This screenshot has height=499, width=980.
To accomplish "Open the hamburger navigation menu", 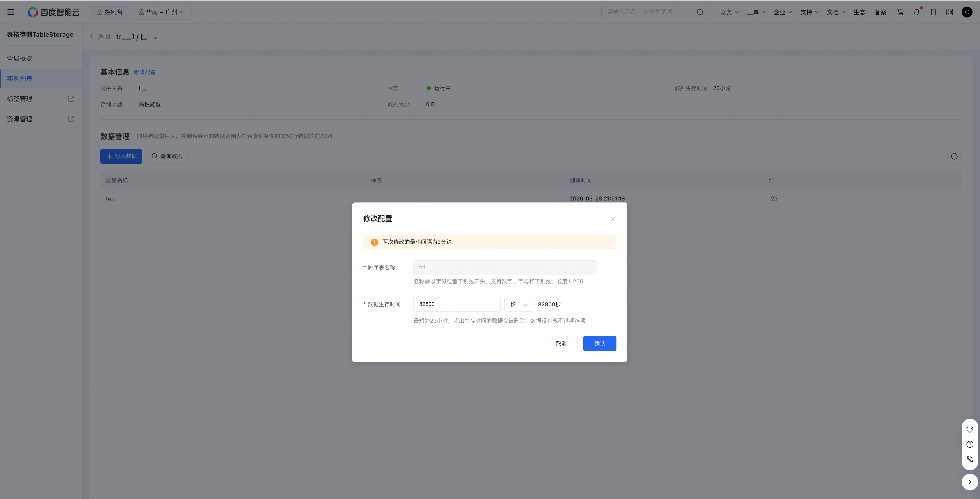I will [x=11, y=12].
